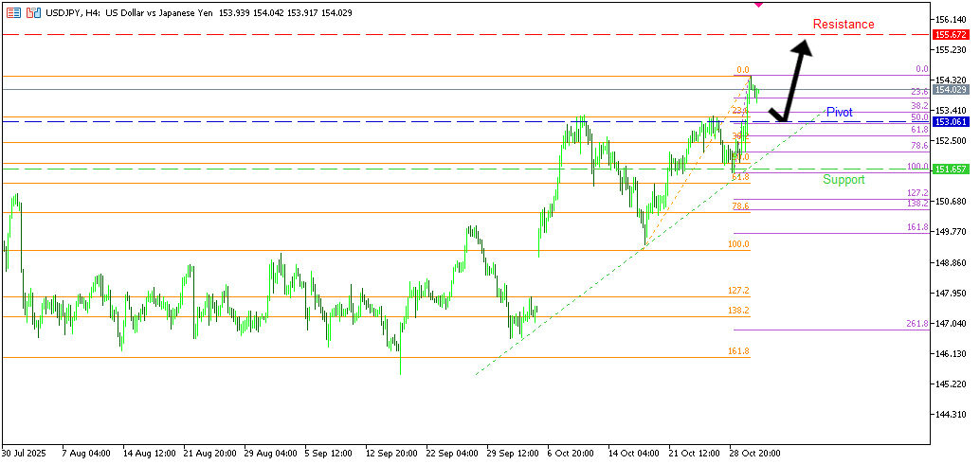
Task: Click the black upward arrow head
Action: tap(805, 44)
